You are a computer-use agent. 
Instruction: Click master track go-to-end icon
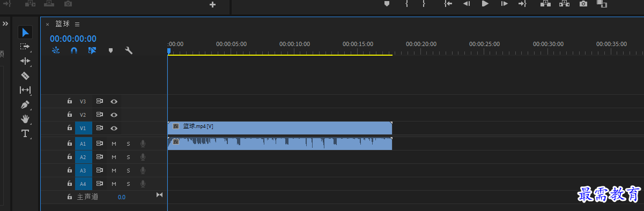coord(159,195)
